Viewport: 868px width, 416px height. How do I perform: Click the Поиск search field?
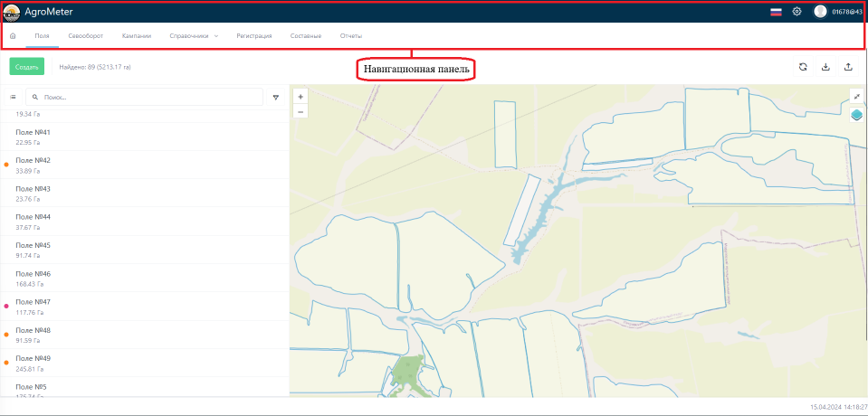point(149,97)
